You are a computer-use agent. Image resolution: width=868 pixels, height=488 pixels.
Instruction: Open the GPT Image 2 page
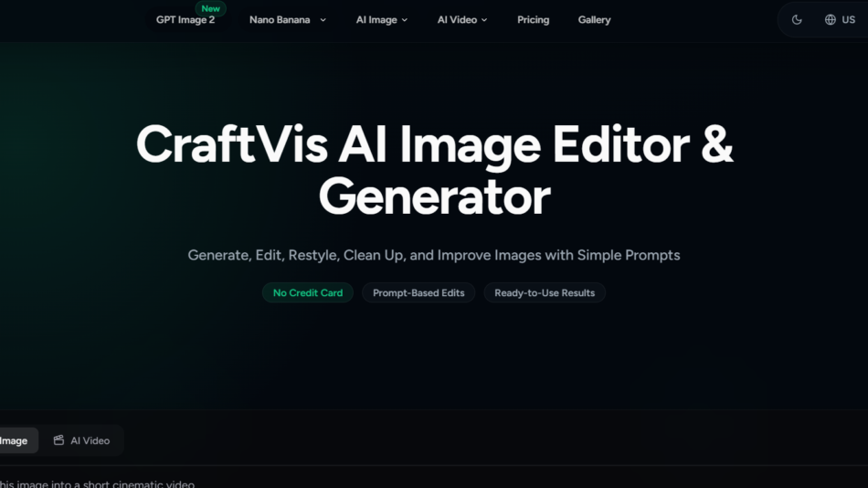[185, 20]
